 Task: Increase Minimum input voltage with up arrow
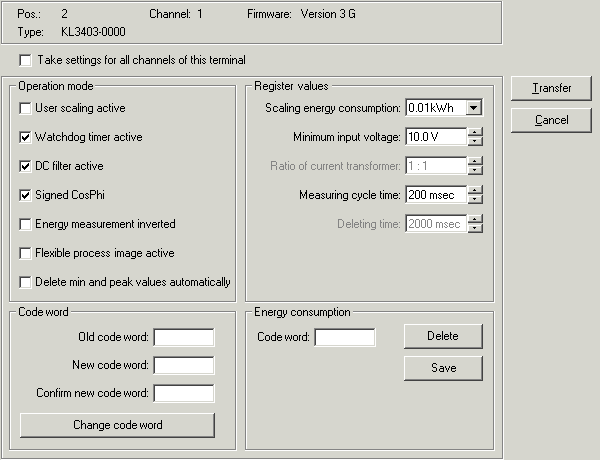[475, 132]
